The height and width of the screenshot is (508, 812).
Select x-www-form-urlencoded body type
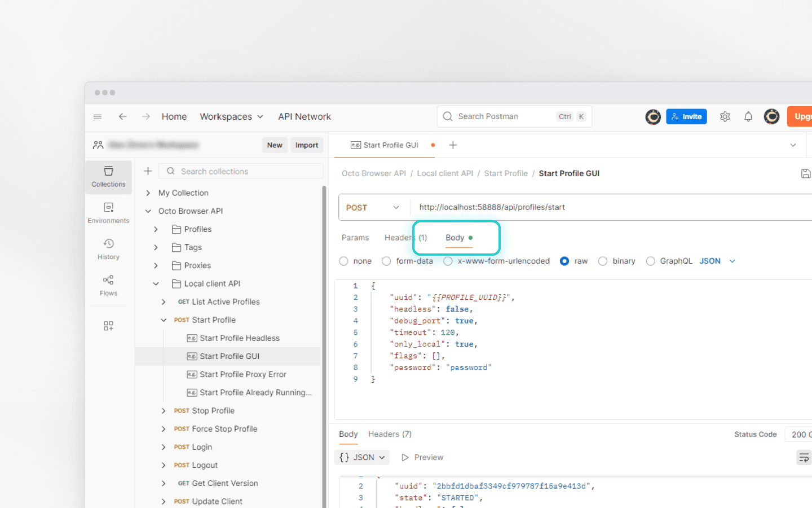[448, 261]
